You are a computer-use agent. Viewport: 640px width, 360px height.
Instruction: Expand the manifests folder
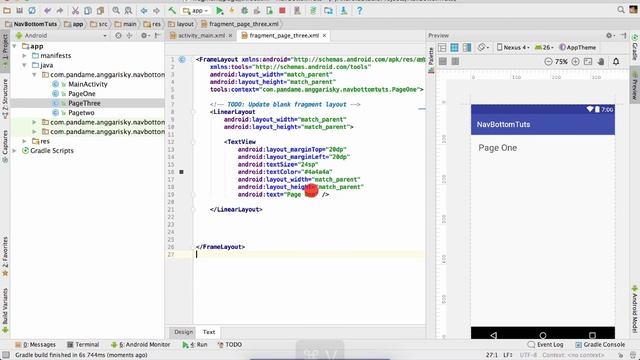pyautogui.click(x=24, y=56)
